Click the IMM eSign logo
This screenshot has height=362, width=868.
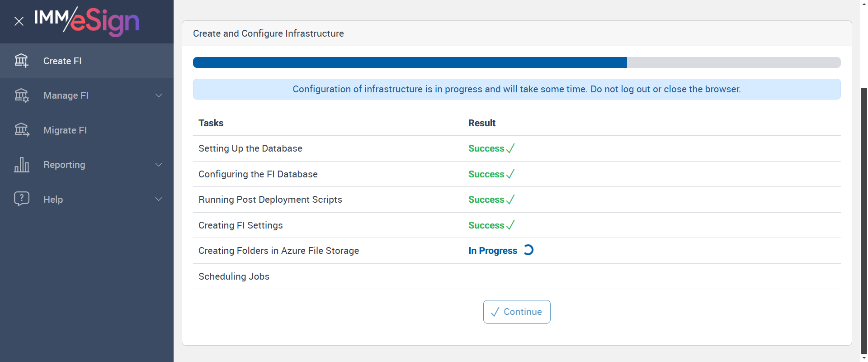(x=86, y=21)
